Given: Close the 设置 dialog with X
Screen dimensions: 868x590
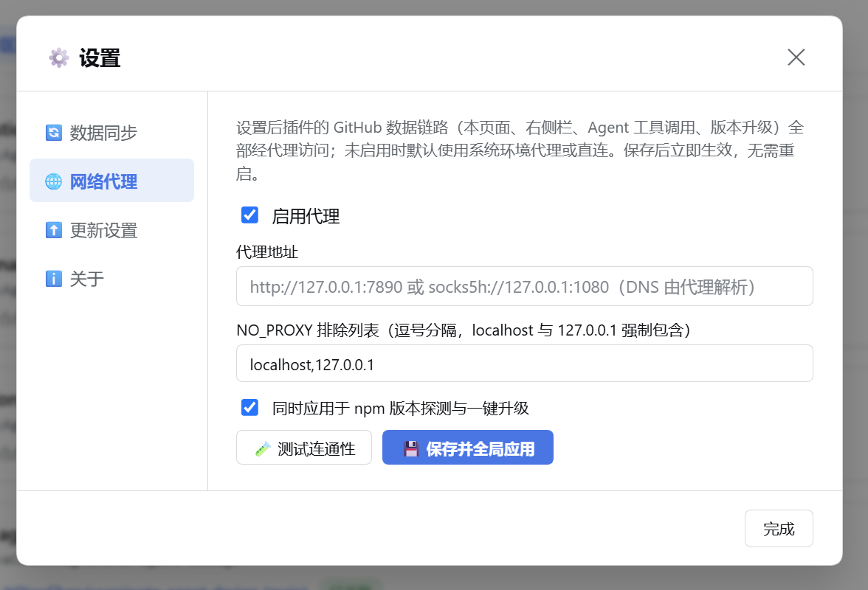Looking at the screenshot, I should pyautogui.click(x=796, y=57).
